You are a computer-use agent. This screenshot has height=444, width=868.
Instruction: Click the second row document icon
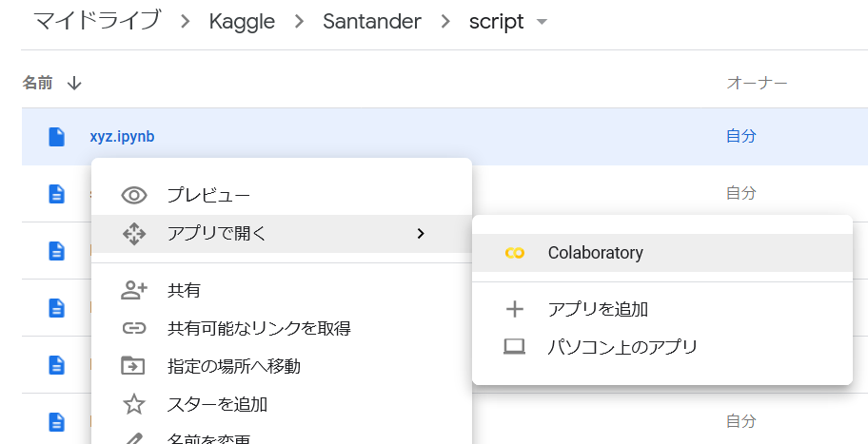click(x=56, y=194)
